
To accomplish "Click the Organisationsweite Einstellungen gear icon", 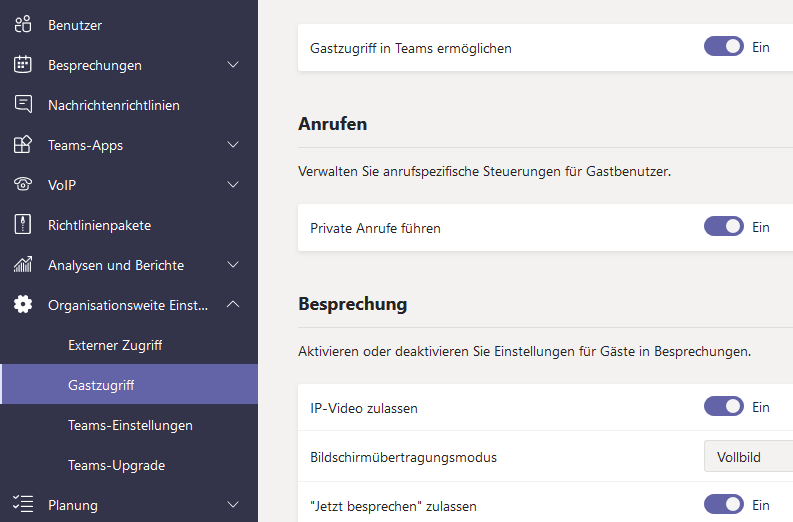I will tap(23, 305).
